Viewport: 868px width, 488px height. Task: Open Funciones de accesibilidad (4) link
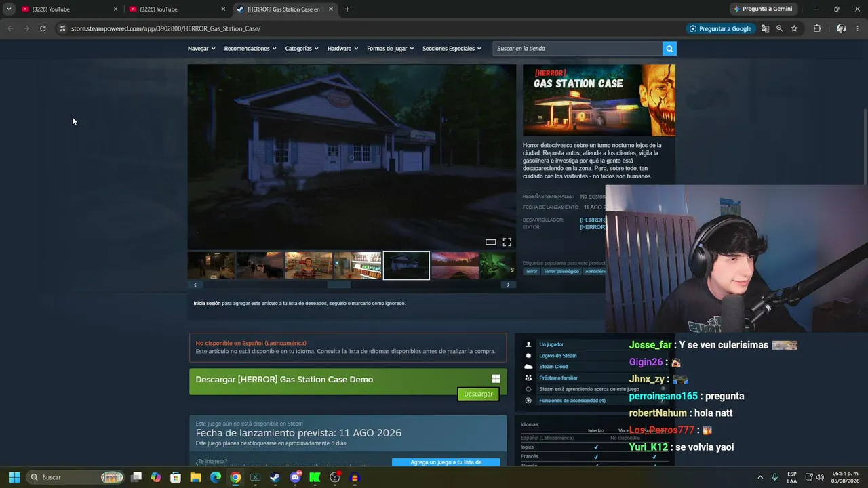572,401
